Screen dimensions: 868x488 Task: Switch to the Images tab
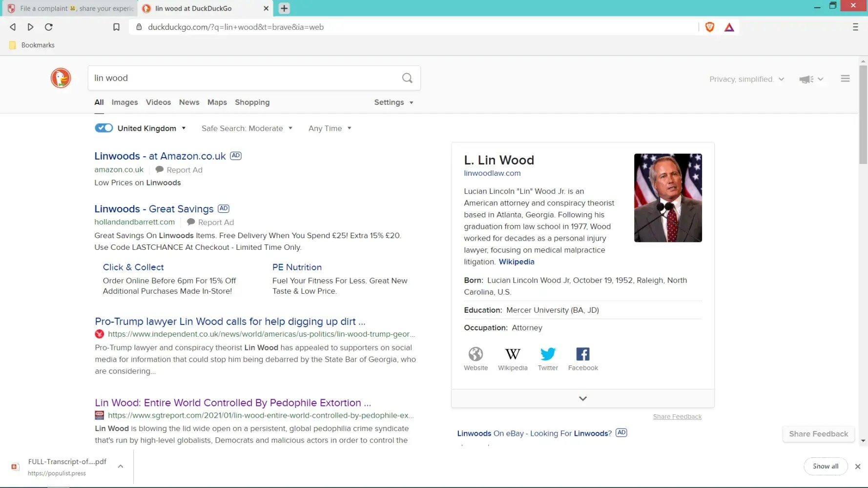click(x=124, y=102)
